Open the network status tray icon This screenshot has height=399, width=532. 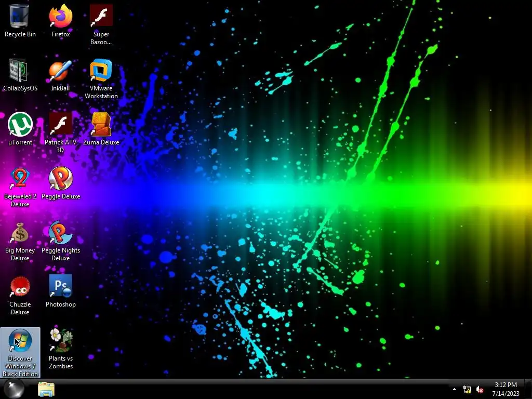pyautogui.click(x=467, y=389)
